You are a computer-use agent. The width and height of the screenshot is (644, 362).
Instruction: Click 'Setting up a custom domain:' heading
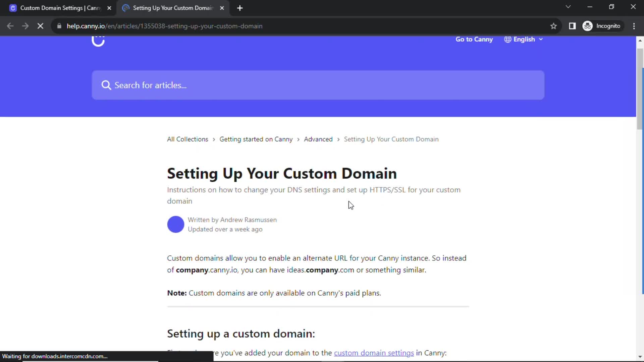tap(241, 334)
